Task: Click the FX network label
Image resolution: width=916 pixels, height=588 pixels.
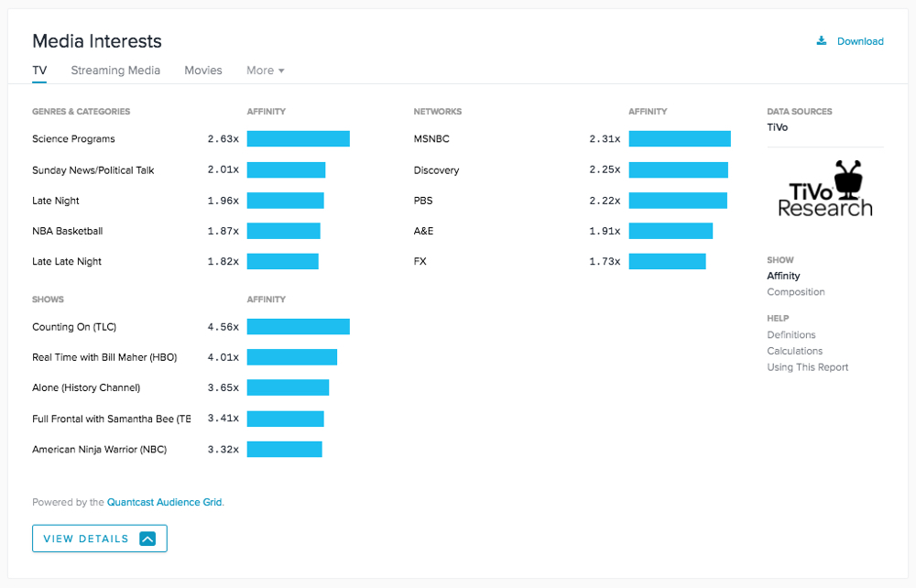Action: [420, 262]
